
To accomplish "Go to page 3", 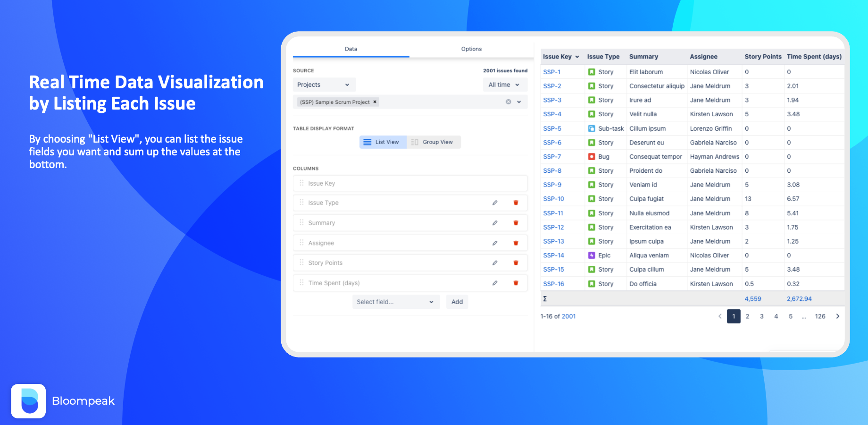I will pos(762,316).
